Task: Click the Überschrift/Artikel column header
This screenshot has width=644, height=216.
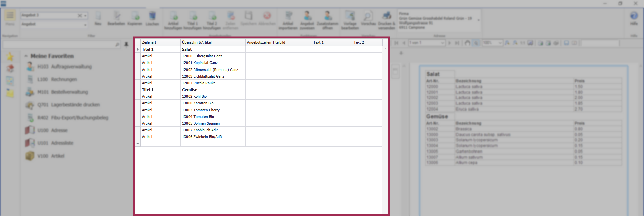Action: [213, 42]
